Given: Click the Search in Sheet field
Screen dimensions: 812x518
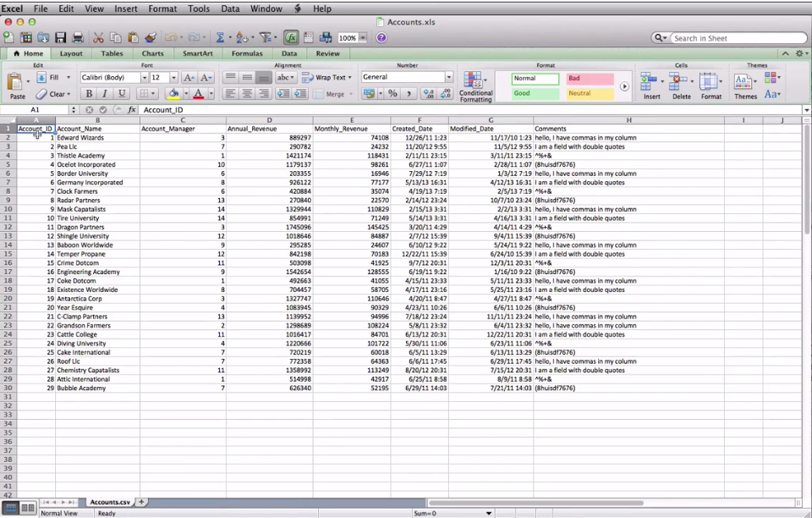Looking at the screenshot, I should [x=739, y=38].
